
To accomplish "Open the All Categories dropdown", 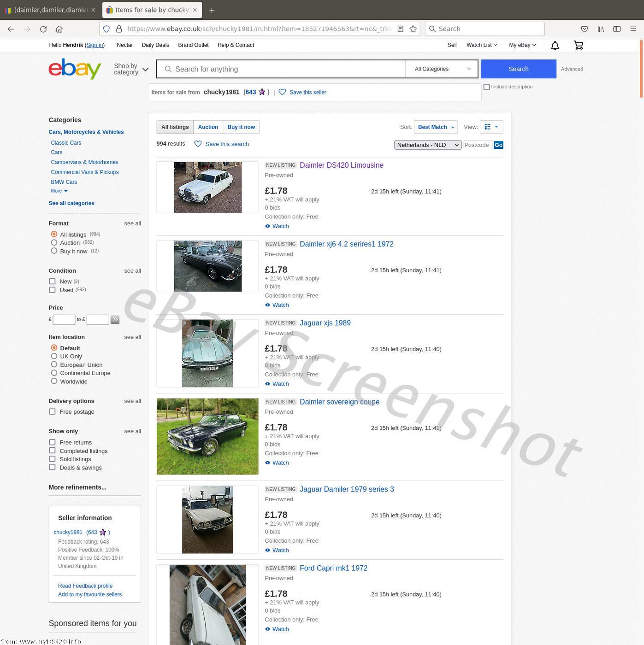I will click(x=442, y=69).
